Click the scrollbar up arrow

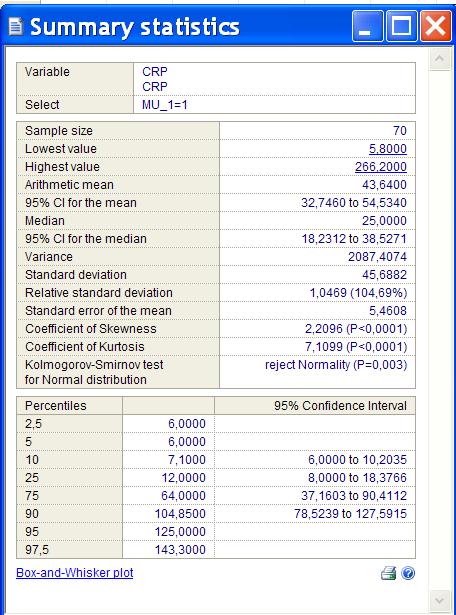click(440, 60)
